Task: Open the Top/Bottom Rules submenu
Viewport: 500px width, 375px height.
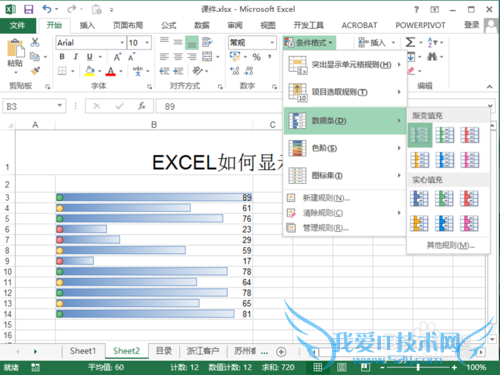Action: [345, 92]
